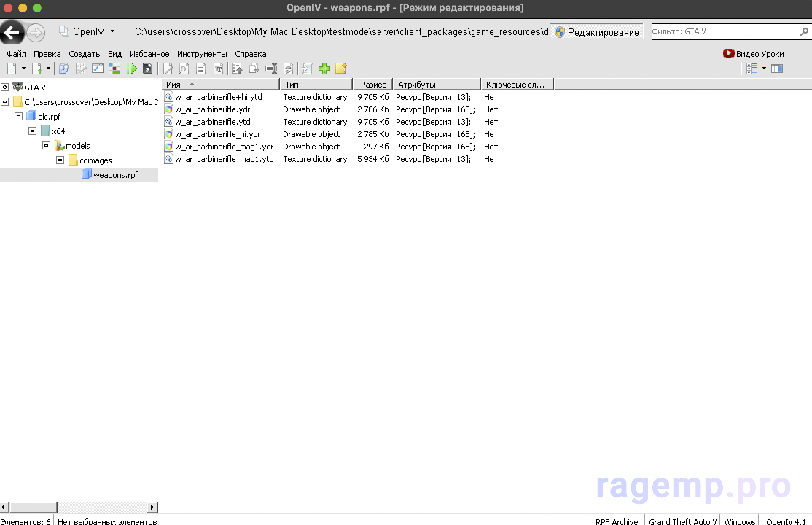Click the green play arrows toolbar icon
This screenshot has width=812, height=525.
(131, 69)
